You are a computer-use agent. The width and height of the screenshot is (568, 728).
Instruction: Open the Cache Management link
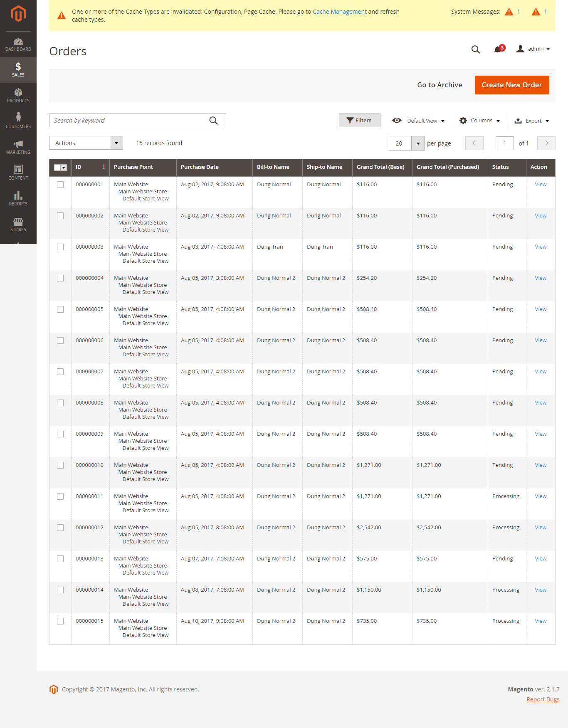click(x=339, y=12)
